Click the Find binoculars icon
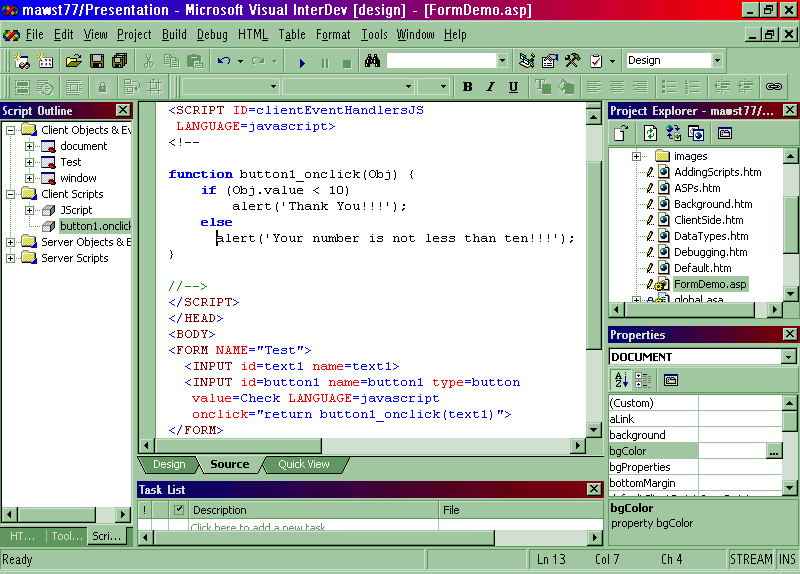Screen dimensions: 800x574 [x=372, y=61]
